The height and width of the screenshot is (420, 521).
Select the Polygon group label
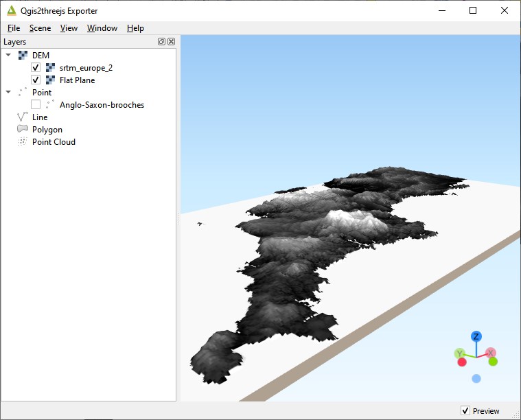click(47, 130)
